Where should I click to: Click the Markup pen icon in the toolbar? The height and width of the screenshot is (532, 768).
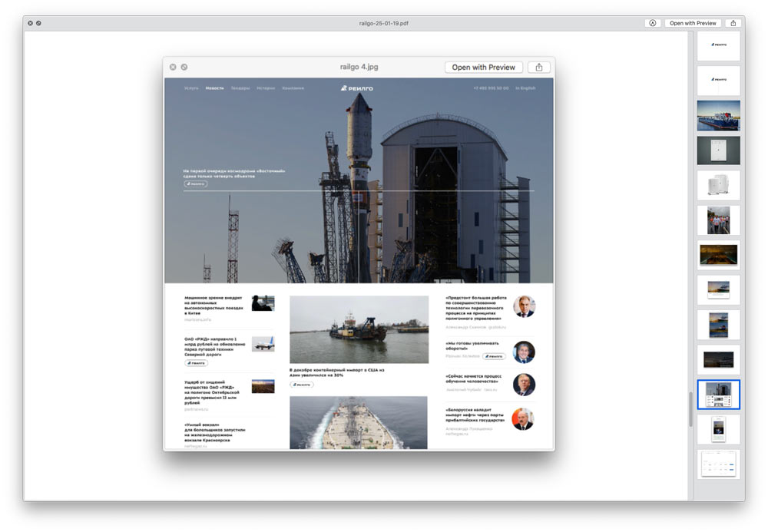[x=653, y=23]
